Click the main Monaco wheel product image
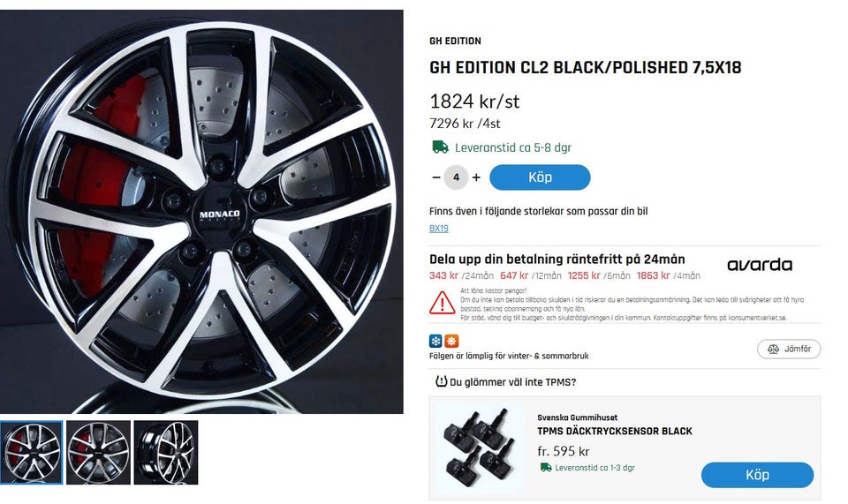Image resolution: width=848 pixels, height=504 pixels. [201, 212]
